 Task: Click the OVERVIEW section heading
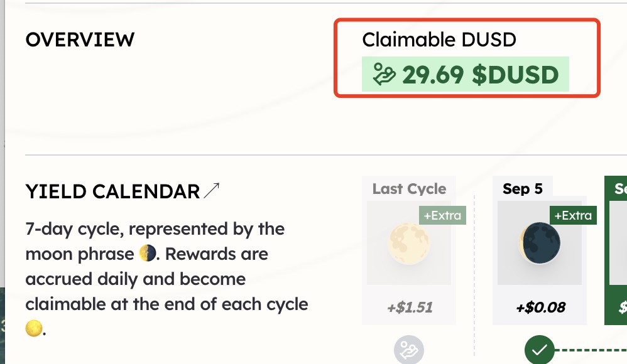coord(80,40)
